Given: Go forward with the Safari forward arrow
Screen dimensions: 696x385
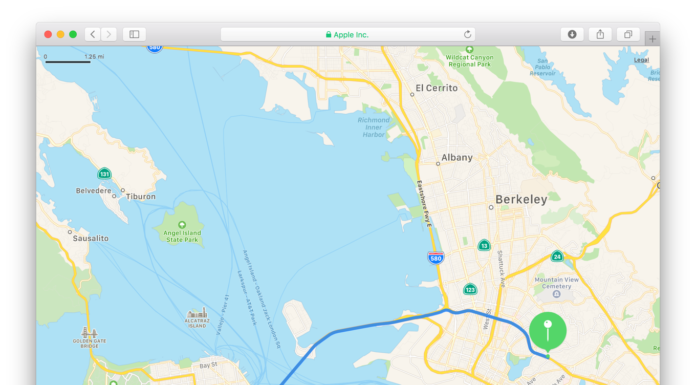Looking at the screenshot, I should pyautogui.click(x=109, y=34).
